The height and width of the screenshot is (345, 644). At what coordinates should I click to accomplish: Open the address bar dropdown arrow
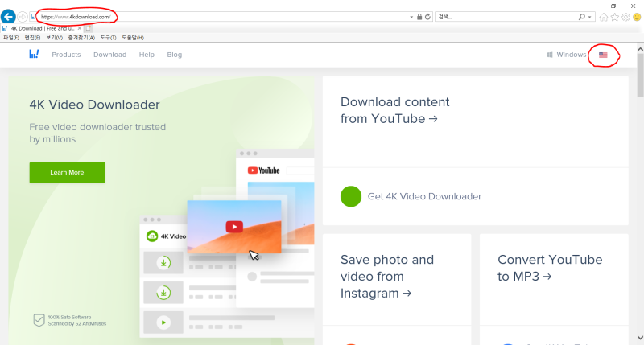411,17
